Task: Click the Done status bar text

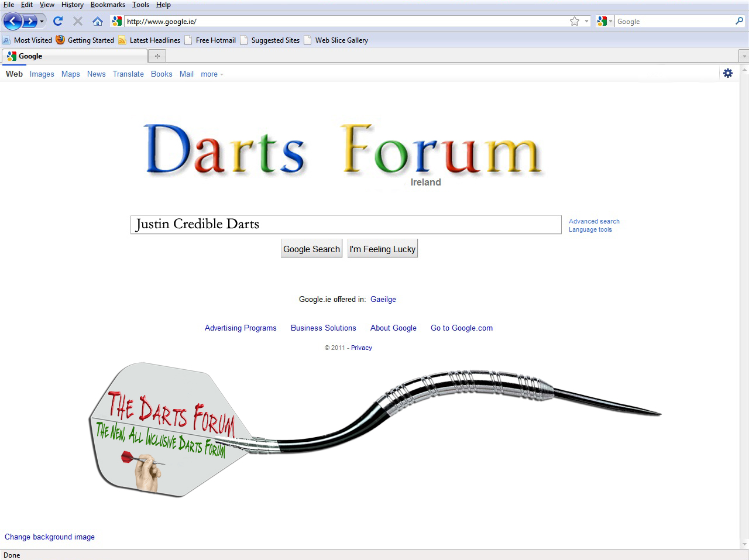Action: (12, 555)
